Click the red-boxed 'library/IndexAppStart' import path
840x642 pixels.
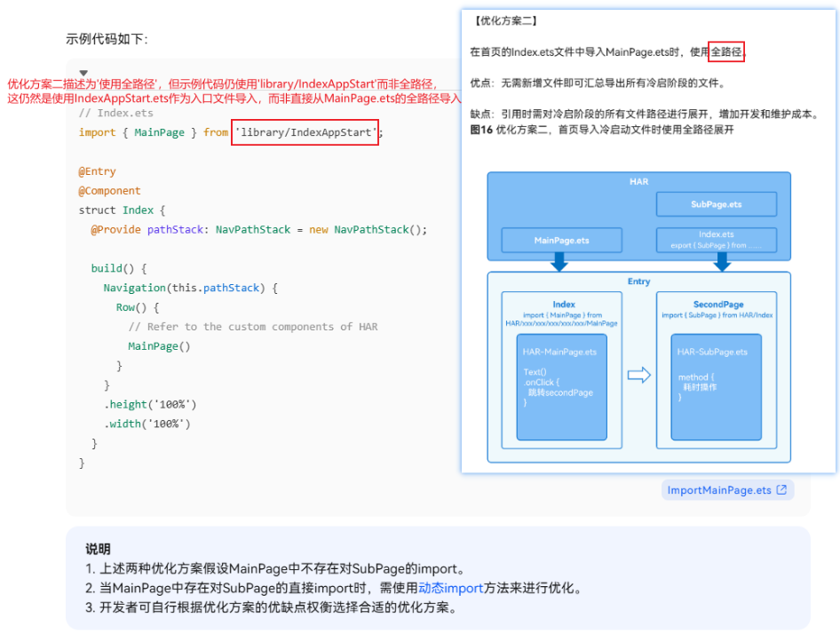click(x=305, y=132)
